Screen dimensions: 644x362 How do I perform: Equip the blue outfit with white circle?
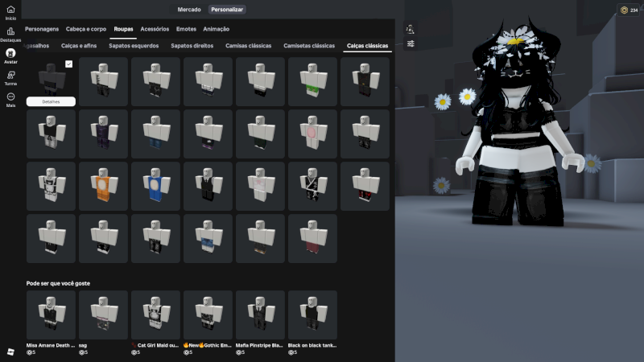(x=155, y=187)
